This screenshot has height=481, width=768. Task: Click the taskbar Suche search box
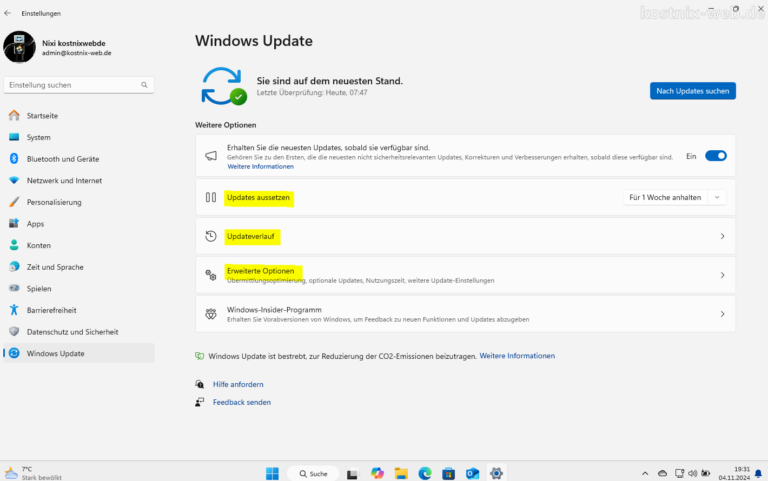tap(313, 473)
